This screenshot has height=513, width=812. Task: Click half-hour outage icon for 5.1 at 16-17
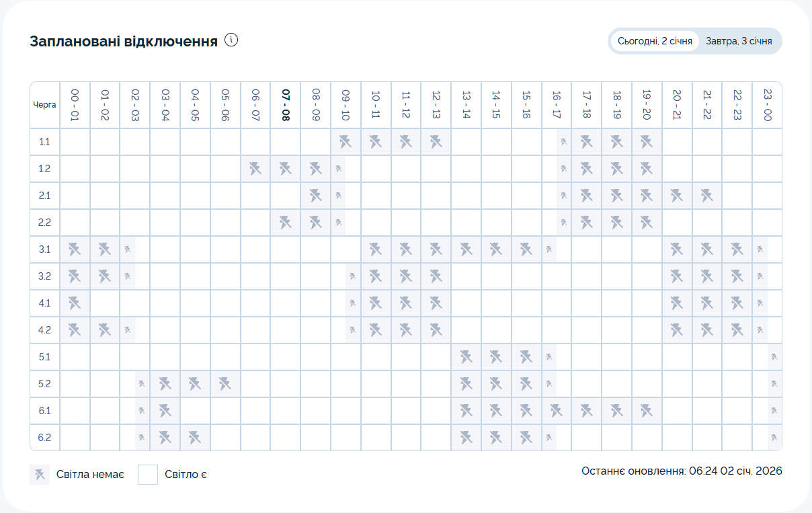(x=550, y=357)
